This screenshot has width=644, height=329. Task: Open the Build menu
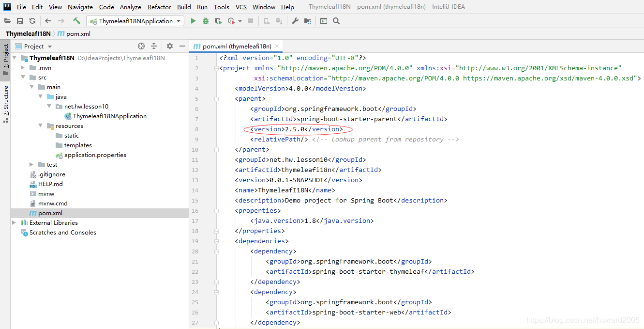coord(184,7)
